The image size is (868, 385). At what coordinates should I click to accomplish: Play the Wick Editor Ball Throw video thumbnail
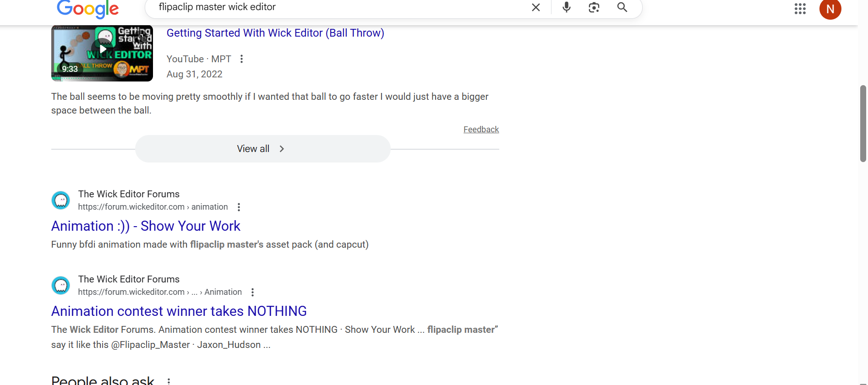pyautogui.click(x=102, y=53)
